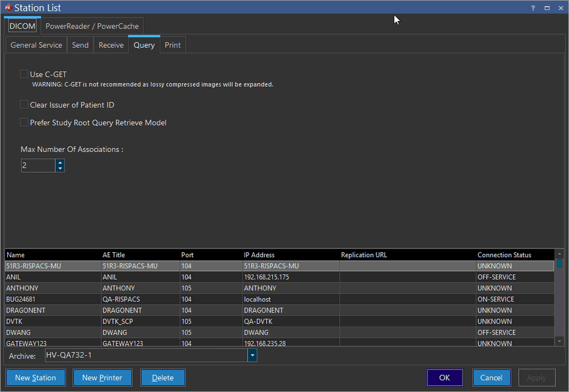Toggle Prefer Study Root Query Retrieve Model
This screenshot has width=569, height=392.
[24, 122]
